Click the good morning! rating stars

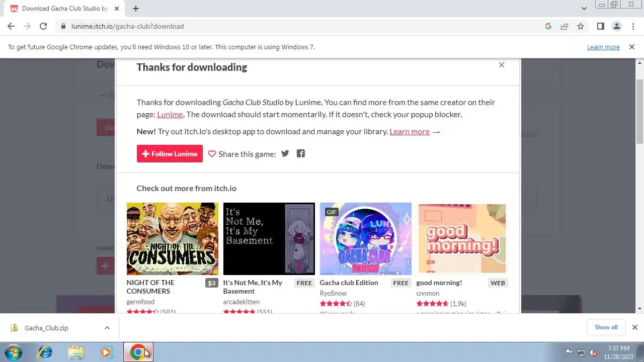click(432, 304)
